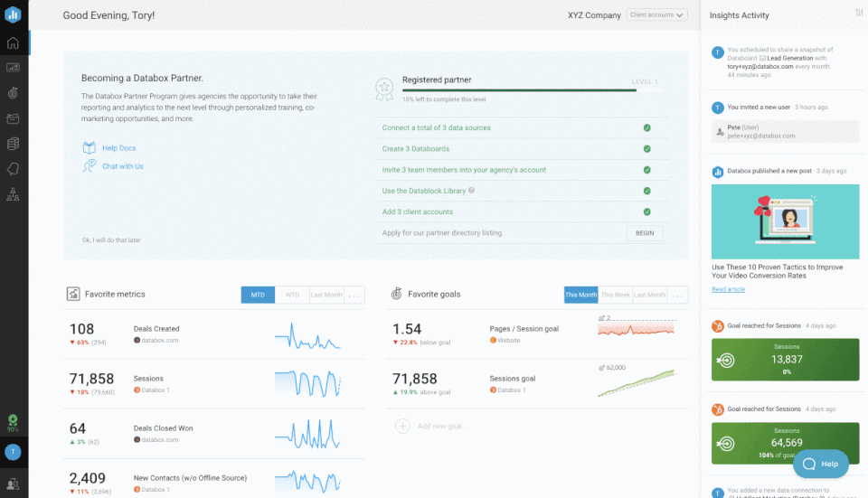Open the stacked Data sources sidebar icon
This screenshot has height=498, width=868.
tap(13, 143)
